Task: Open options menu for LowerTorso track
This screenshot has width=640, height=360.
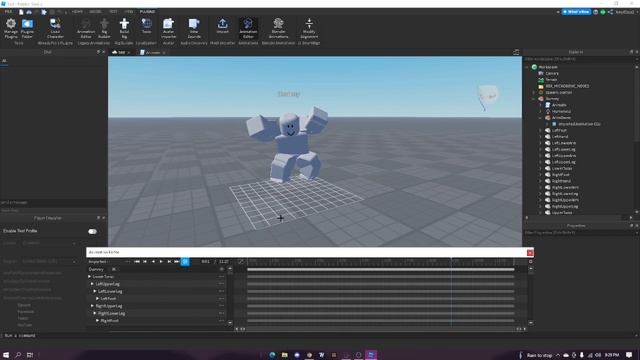Action: click(221, 277)
